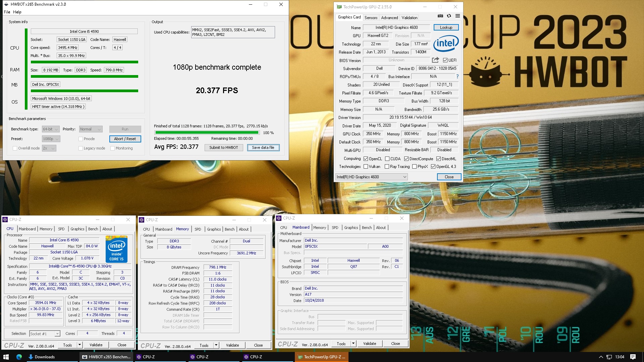Screen dimensions: 644x362
Task: Expand Tools arrow in Mainboard window of CPU-Z
Action: [x=353, y=344]
